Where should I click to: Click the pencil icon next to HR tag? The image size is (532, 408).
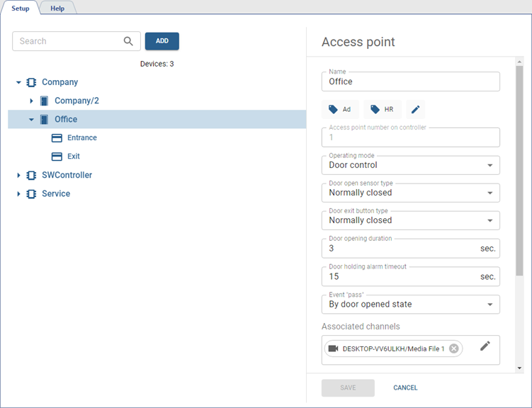(x=416, y=110)
